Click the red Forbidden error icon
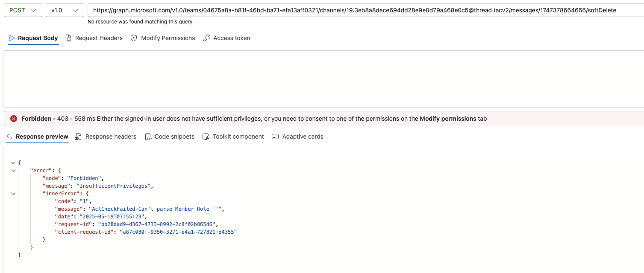644x273 pixels. pyautogui.click(x=14, y=119)
